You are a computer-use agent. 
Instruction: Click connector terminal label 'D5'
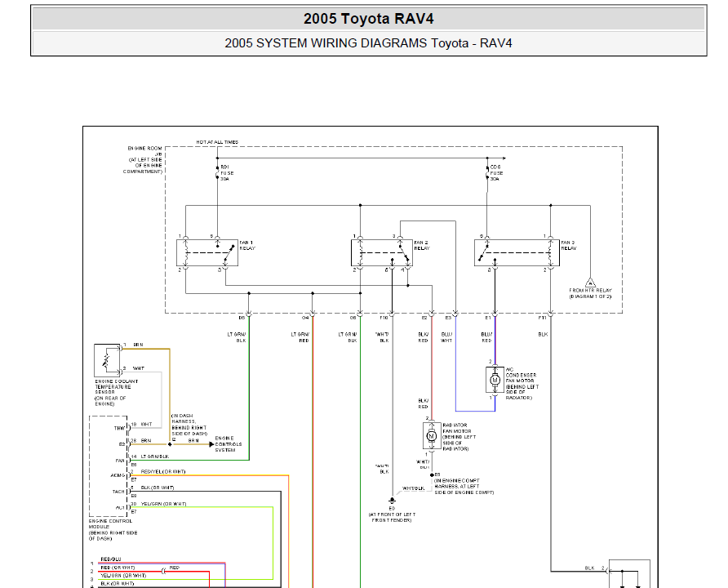(x=242, y=318)
